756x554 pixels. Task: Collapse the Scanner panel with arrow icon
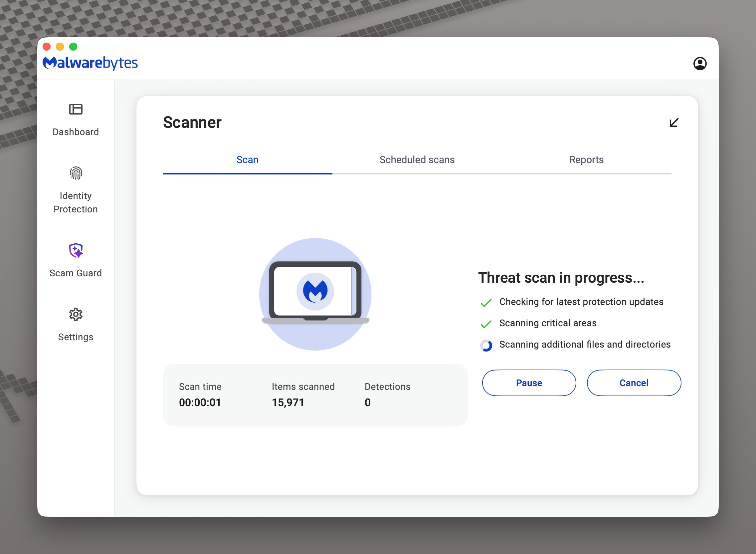[674, 123]
